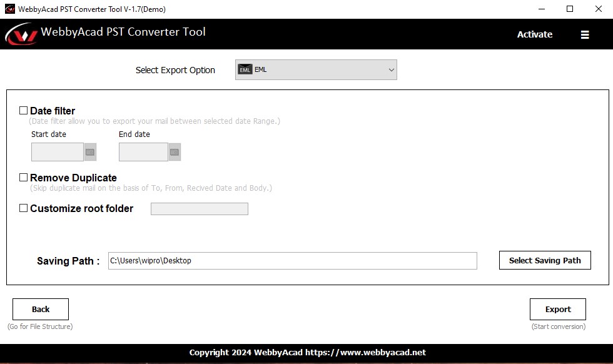Open the hamburger menu icon
Image resolution: width=613 pixels, height=364 pixels.
coord(584,35)
